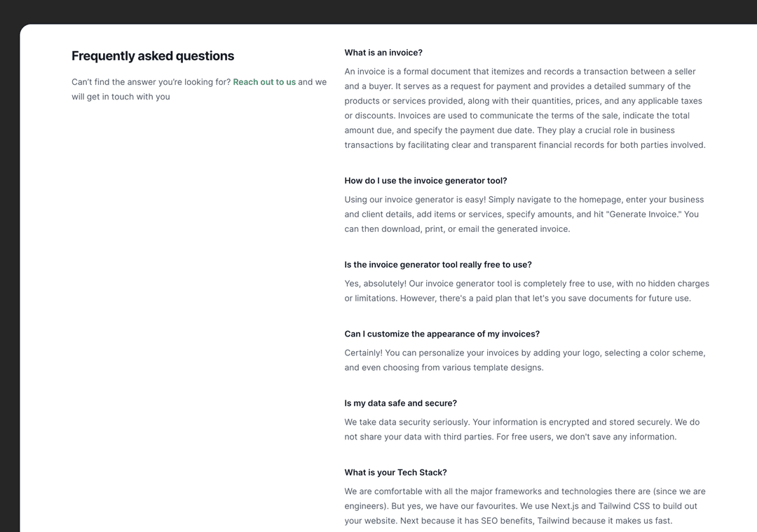This screenshot has height=532, width=757.
Task: Click the answer starting "We are comfortable with"
Action: point(524,506)
